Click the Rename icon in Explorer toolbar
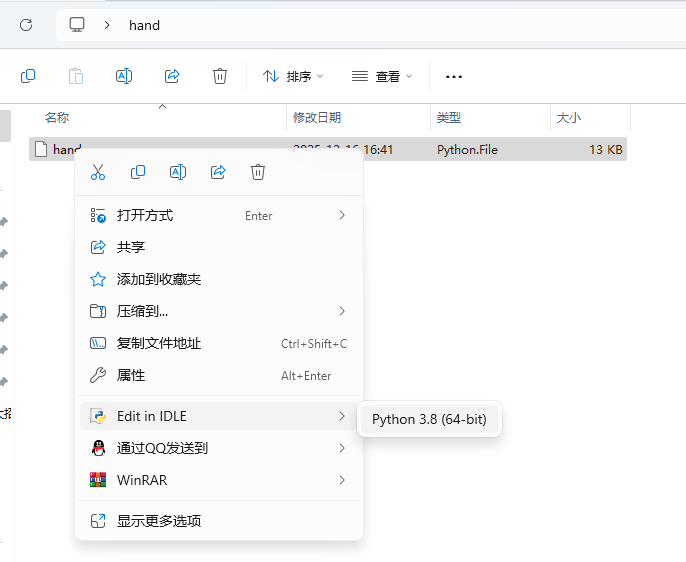 click(124, 76)
